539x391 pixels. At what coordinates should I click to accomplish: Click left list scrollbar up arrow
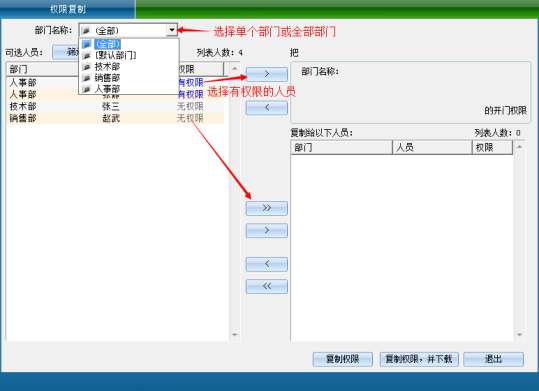[235, 68]
